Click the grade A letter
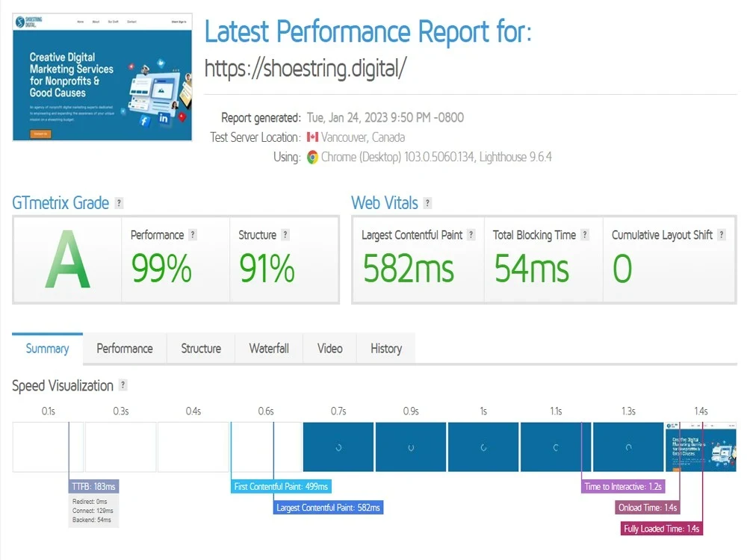 [68, 259]
